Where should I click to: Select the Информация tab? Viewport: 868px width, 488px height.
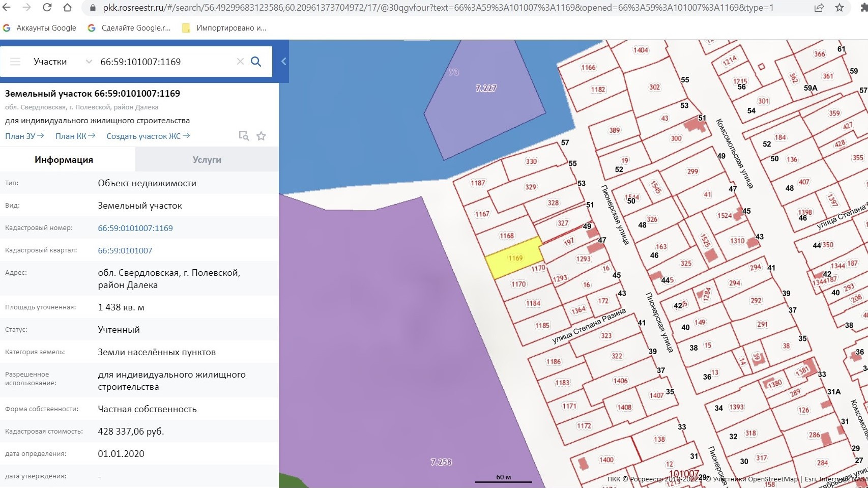[x=64, y=160]
